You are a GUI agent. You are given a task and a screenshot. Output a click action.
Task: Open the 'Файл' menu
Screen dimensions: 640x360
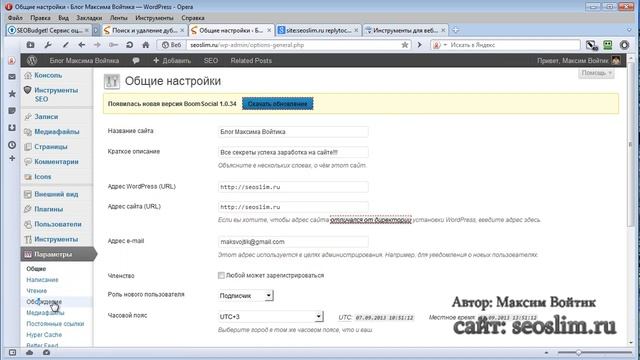tap(15, 18)
